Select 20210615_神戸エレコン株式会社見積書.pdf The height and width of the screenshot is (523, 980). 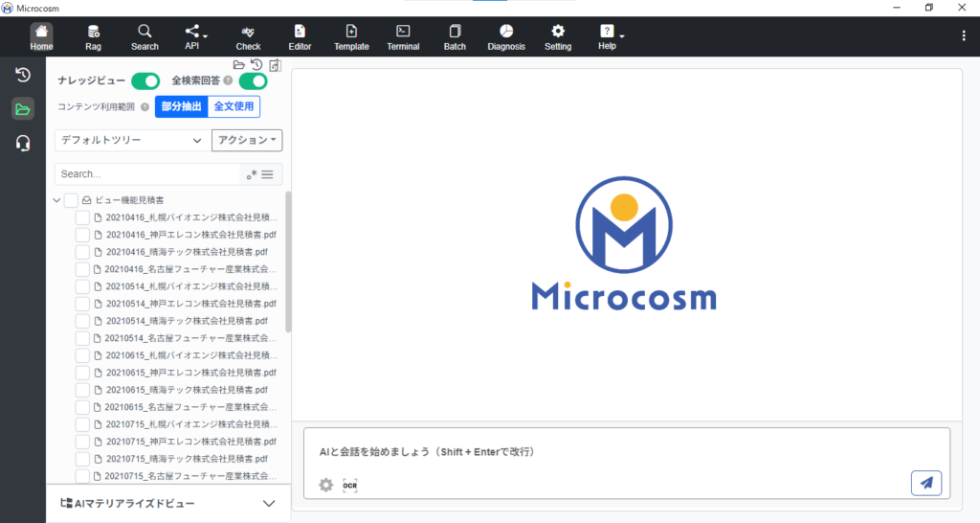(190, 373)
